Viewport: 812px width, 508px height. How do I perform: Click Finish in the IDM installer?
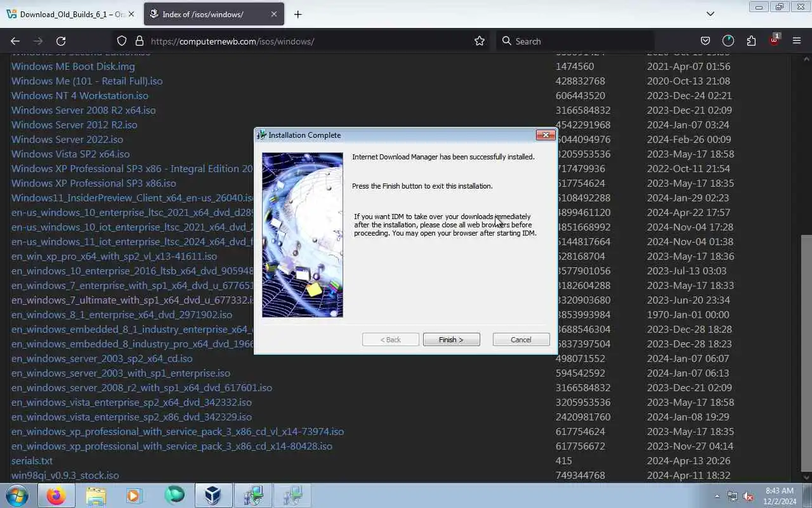coord(451,340)
